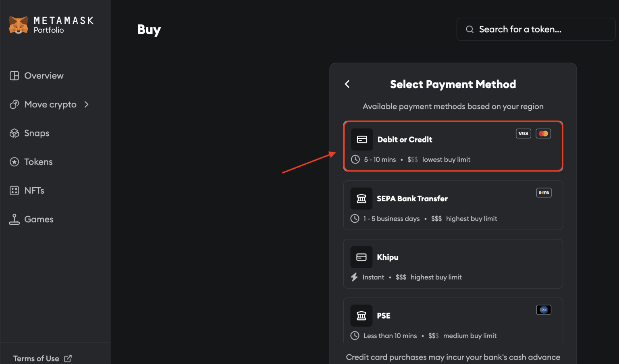Screen dimensions: 619x364
Task: Select SEPA Bank Transfer payment method
Action: pos(453,205)
